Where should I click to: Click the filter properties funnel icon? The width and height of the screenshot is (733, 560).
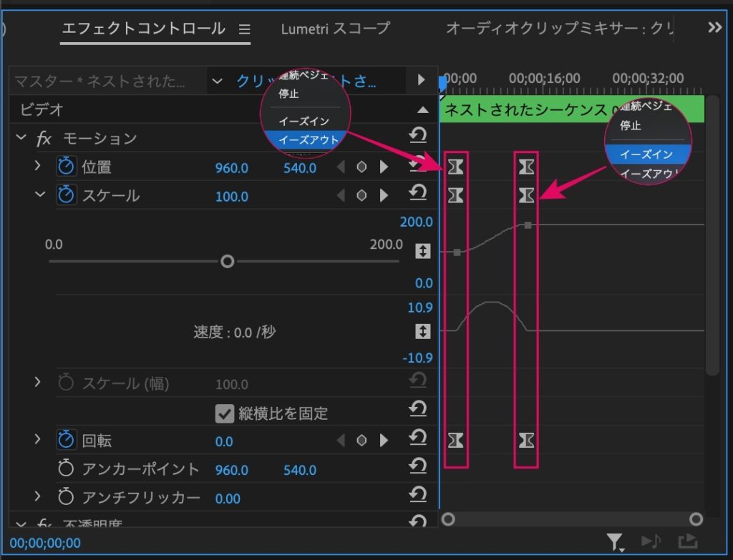tap(615, 542)
